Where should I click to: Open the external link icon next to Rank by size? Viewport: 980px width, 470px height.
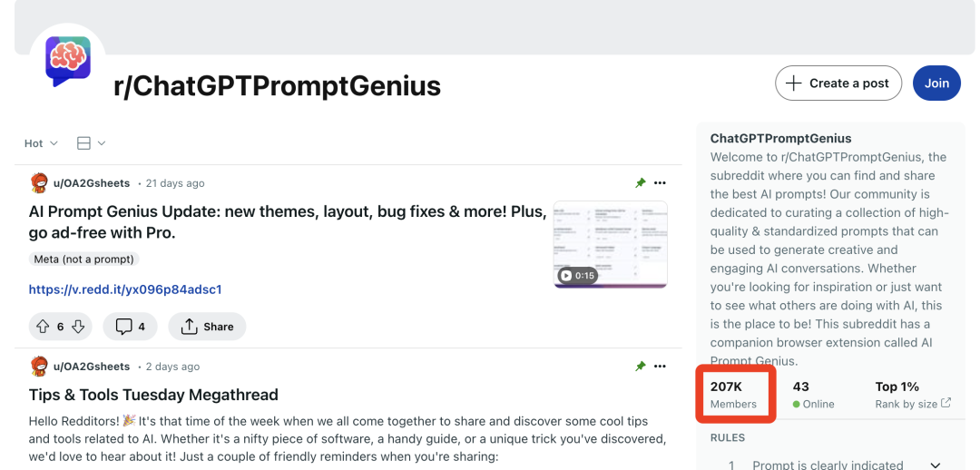946,403
